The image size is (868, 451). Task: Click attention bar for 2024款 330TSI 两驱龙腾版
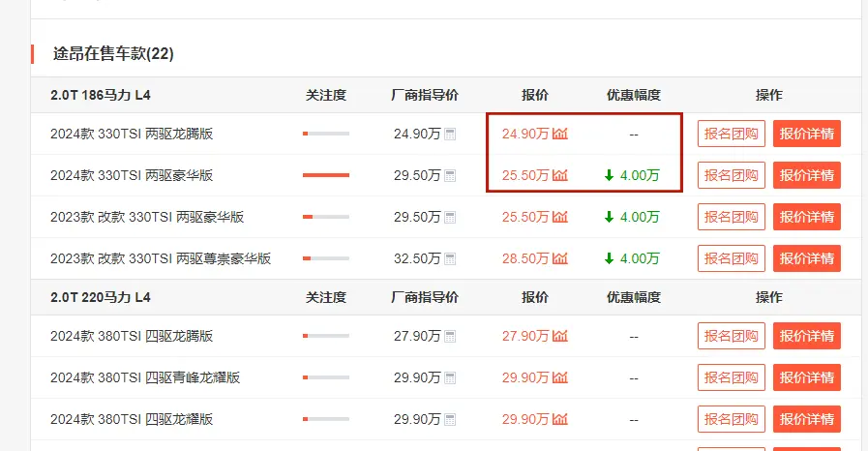tap(326, 134)
